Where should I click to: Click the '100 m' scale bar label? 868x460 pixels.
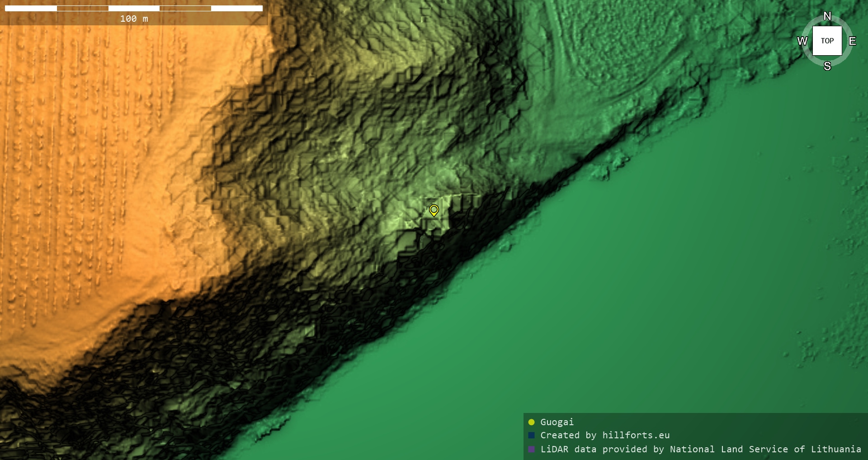click(x=134, y=19)
